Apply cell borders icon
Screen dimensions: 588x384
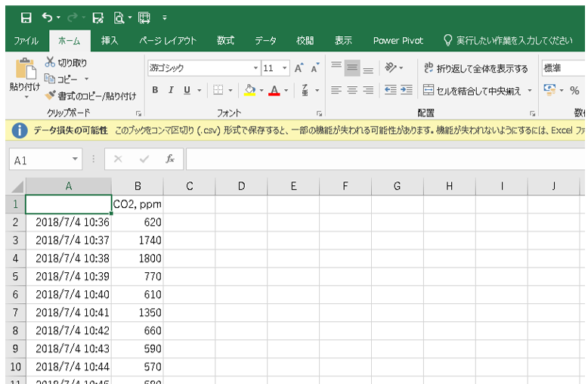pyautogui.click(x=218, y=90)
